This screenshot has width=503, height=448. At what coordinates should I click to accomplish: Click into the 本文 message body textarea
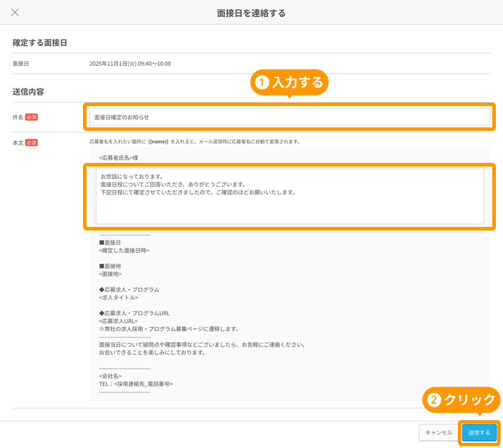(x=289, y=196)
